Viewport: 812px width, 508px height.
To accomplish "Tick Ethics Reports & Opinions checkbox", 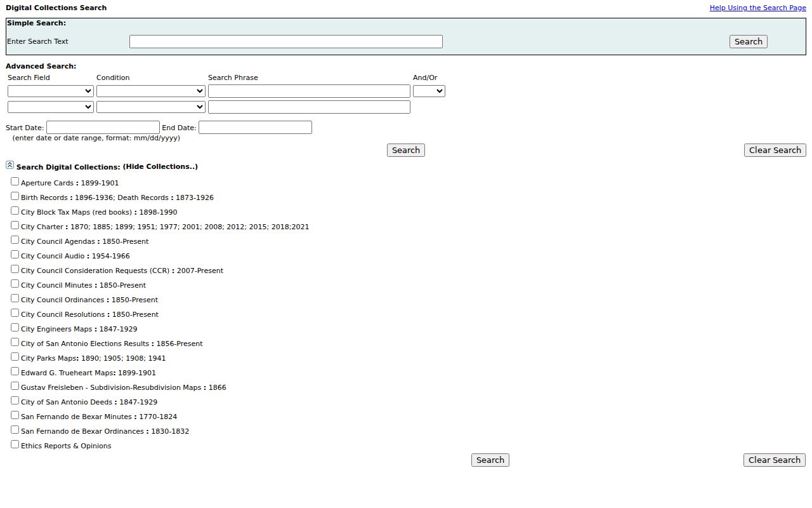I will [x=15, y=444].
